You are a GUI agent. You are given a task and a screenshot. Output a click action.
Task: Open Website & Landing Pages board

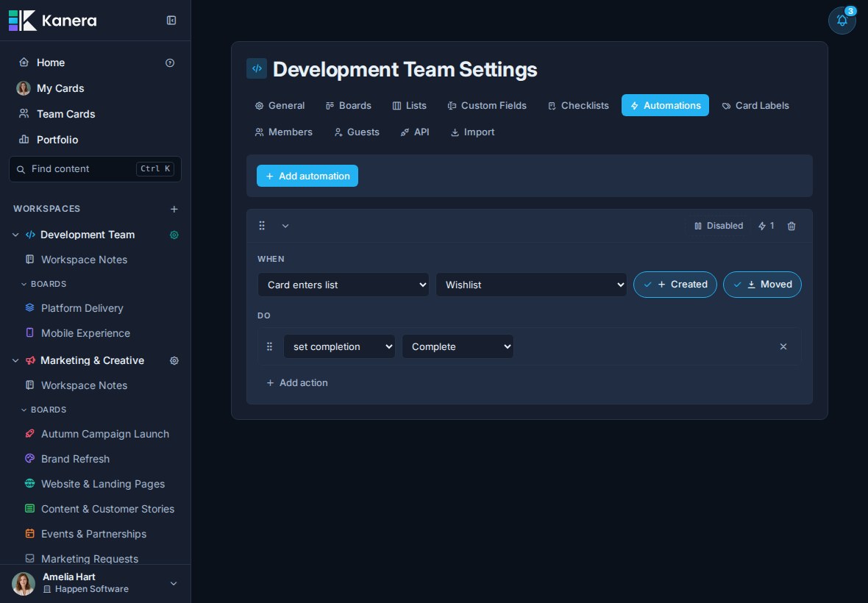click(95, 484)
